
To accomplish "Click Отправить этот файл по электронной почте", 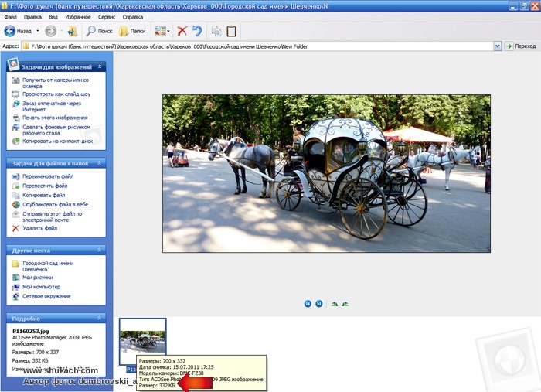I will click(x=52, y=216).
